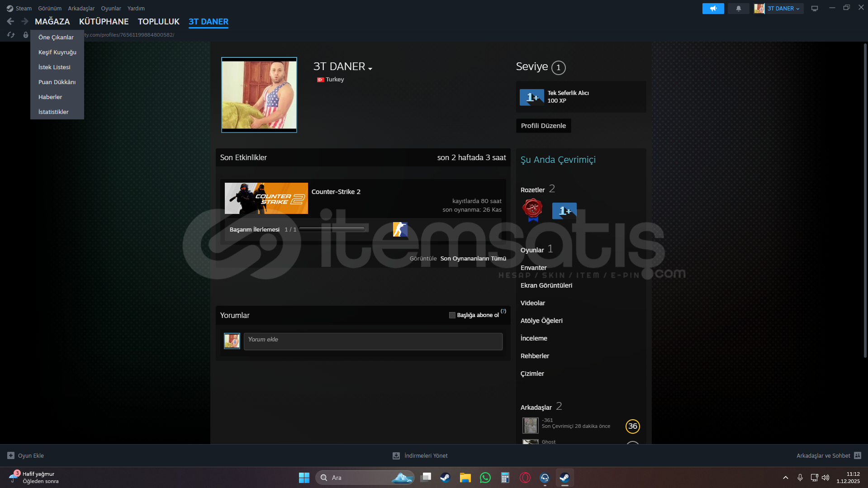Click the İndirmeleri Yönet download icon
868x488 pixels.
396,455
